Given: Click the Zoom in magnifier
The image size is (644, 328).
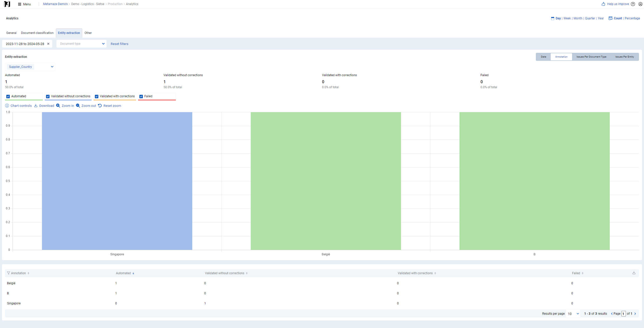Looking at the screenshot, I should pos(58,106).
